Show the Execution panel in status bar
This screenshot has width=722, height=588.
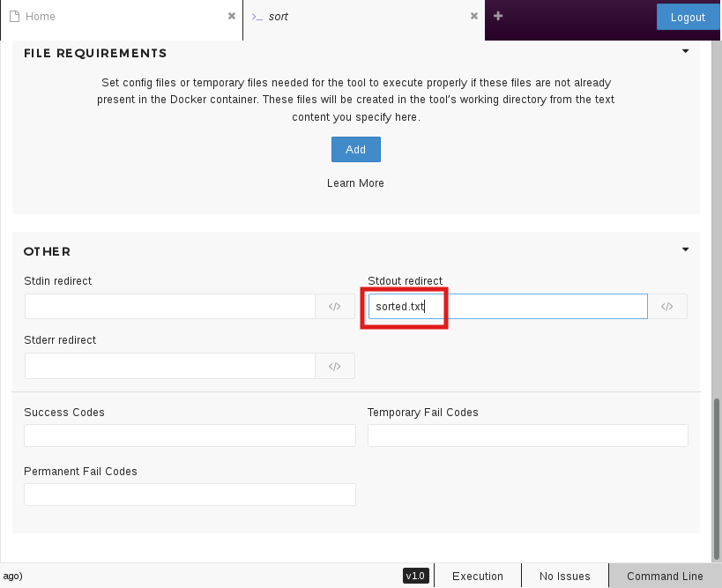coord(477,577)
